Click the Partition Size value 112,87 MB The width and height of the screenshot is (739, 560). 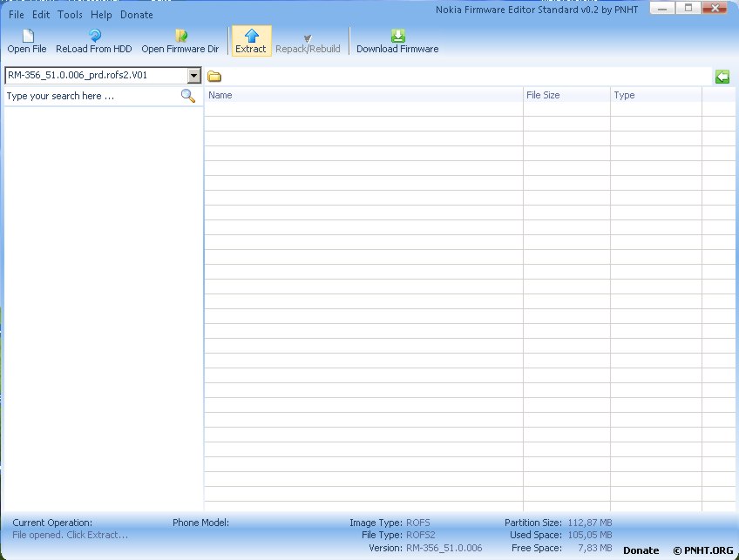(x=590, y=523)
